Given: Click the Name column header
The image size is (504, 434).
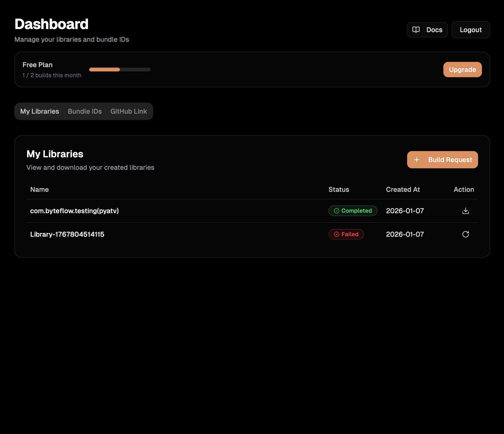Looking at the screenshot, I should point(39,189).
